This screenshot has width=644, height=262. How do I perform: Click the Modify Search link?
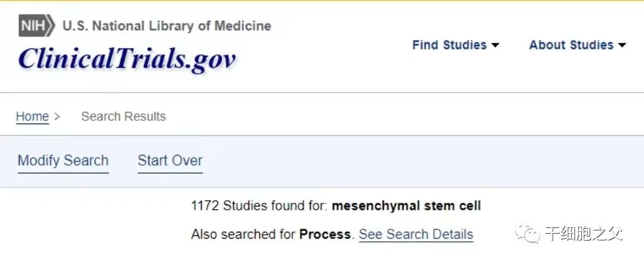pos(64,161)
